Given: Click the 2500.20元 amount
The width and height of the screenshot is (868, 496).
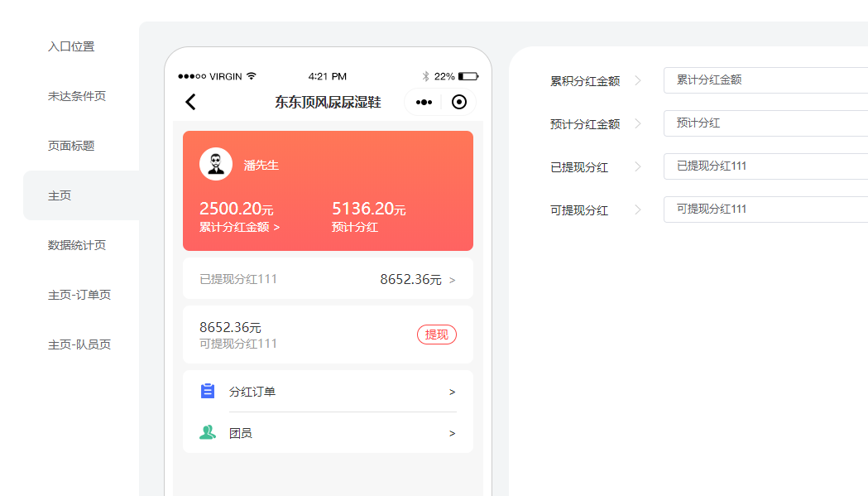Looking at the screenshot, I should click(x=237, y=209).
